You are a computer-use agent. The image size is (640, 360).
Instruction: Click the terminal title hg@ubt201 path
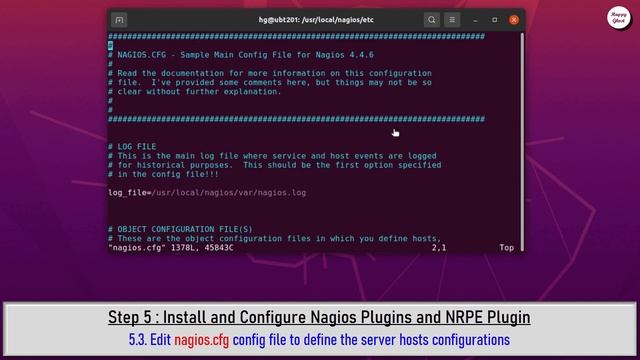point(316,20)
